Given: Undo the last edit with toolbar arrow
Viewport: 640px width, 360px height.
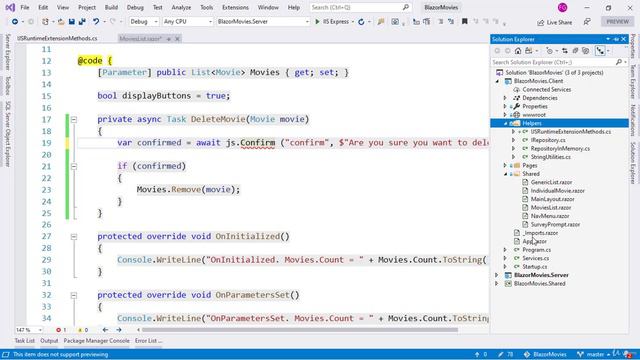Looking at the screenshot, I should (96, 22).
